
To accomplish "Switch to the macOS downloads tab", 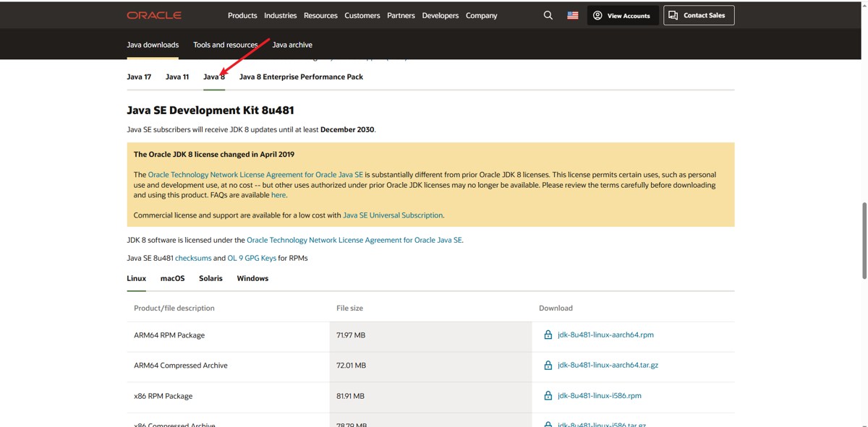I will click(x=172, y=278).
